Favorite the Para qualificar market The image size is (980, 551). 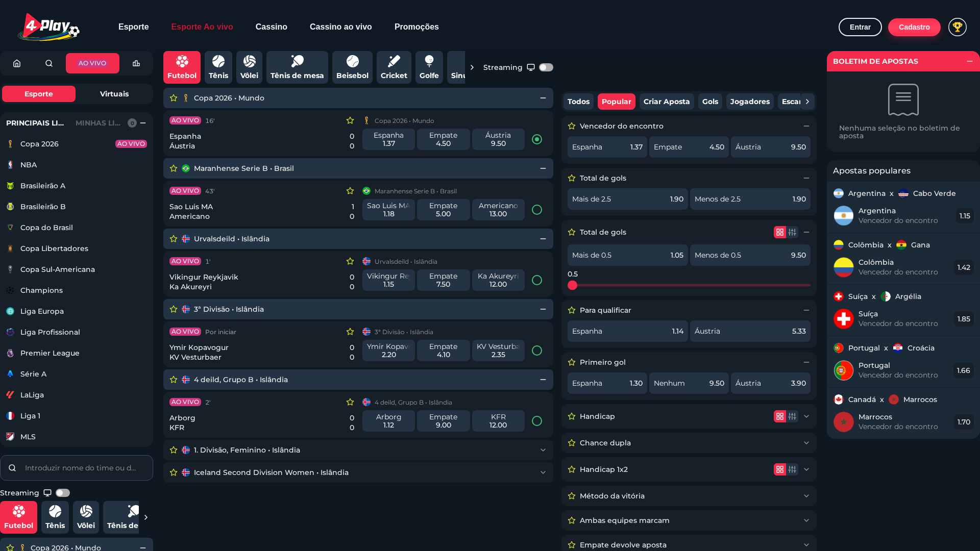(572, 310)
